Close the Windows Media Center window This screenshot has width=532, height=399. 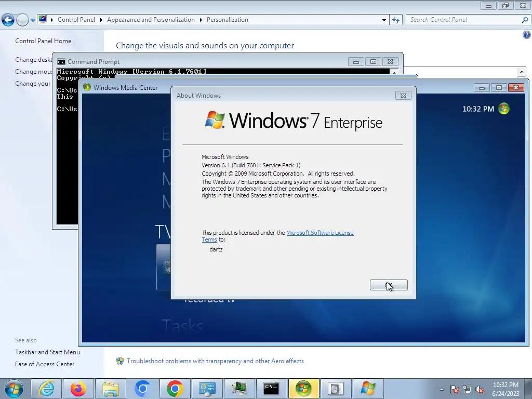[516, 88]
